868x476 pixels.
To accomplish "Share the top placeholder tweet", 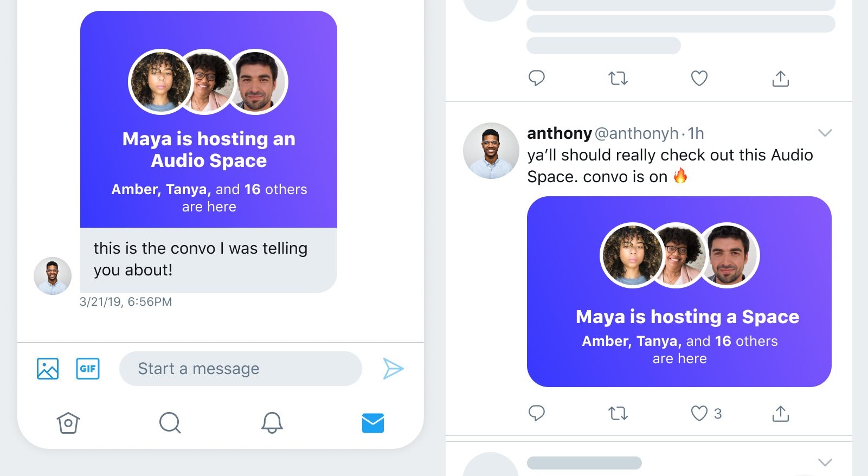I will [780, 79].
